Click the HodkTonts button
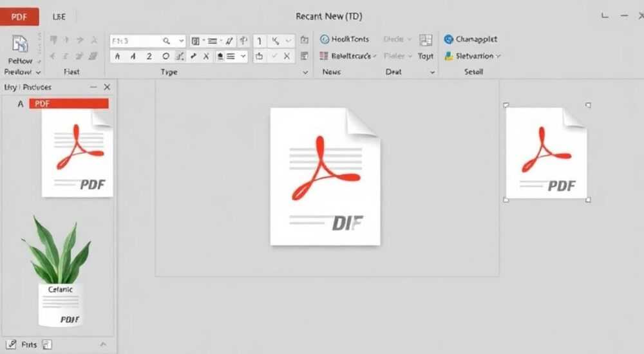 [x=345, y=39]
